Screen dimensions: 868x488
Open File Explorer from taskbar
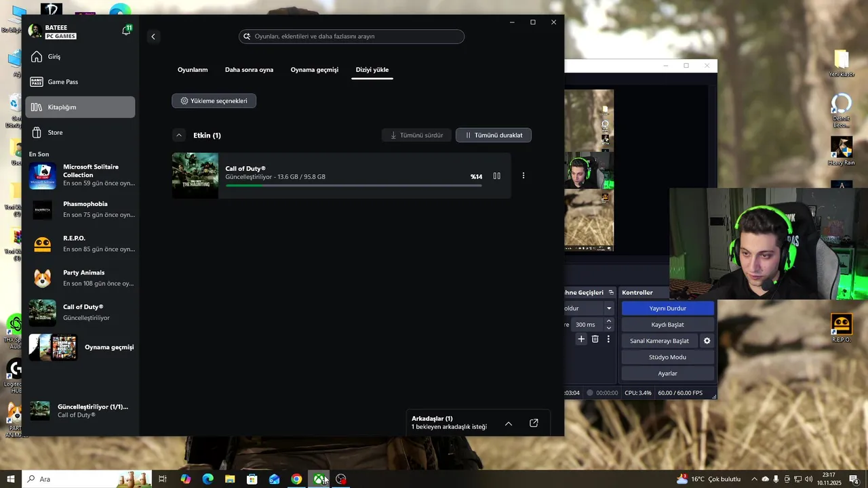(230, 479)
